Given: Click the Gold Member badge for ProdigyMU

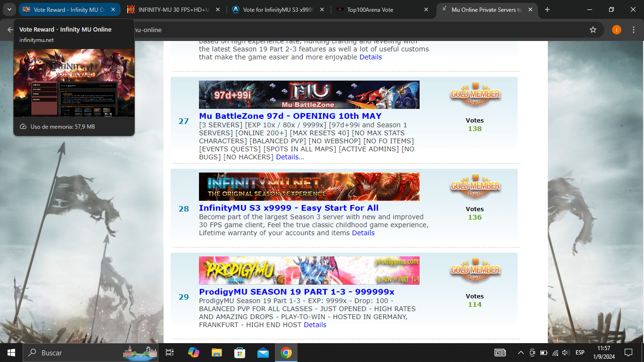Looking at the screenshot, I should tap(475, 270).
